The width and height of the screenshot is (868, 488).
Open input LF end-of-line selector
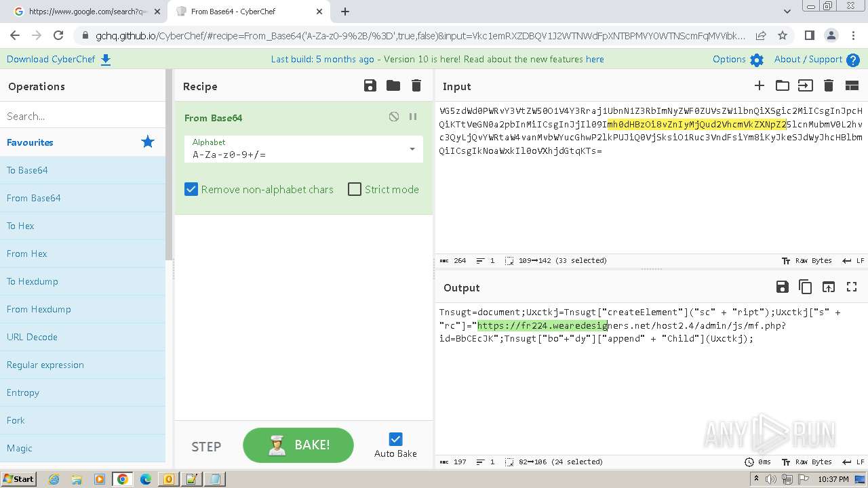(853, 260)
